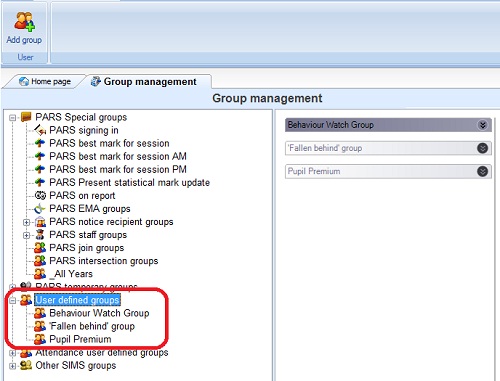This screenshot has height=381, width=500.
Task: Click the Group management tab icon
Action: tap(95, 81)
